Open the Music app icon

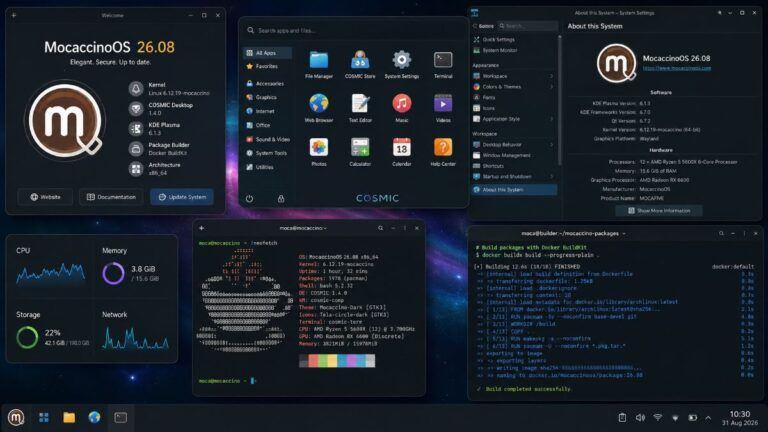click(x=402, y=108)
